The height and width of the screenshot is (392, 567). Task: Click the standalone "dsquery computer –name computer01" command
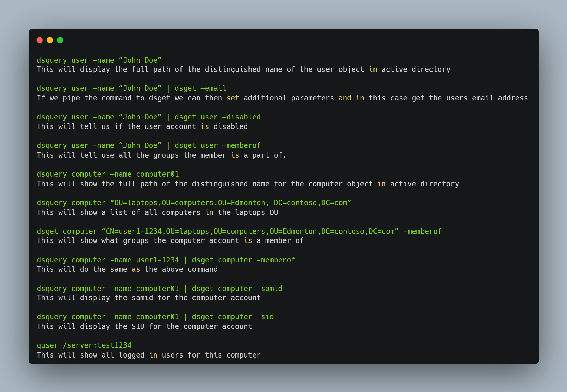coord(108,174)
